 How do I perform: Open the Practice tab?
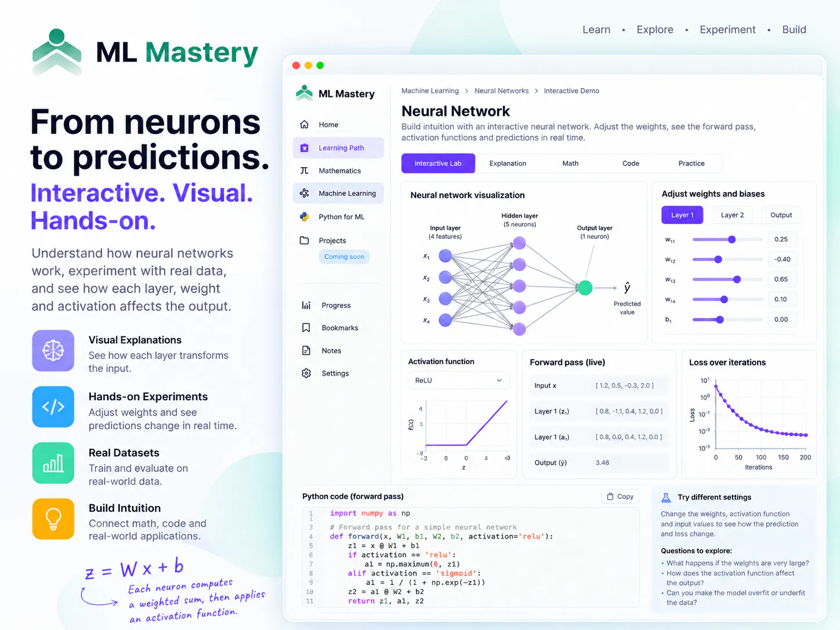pyautogui.click(x=691, y=164)
